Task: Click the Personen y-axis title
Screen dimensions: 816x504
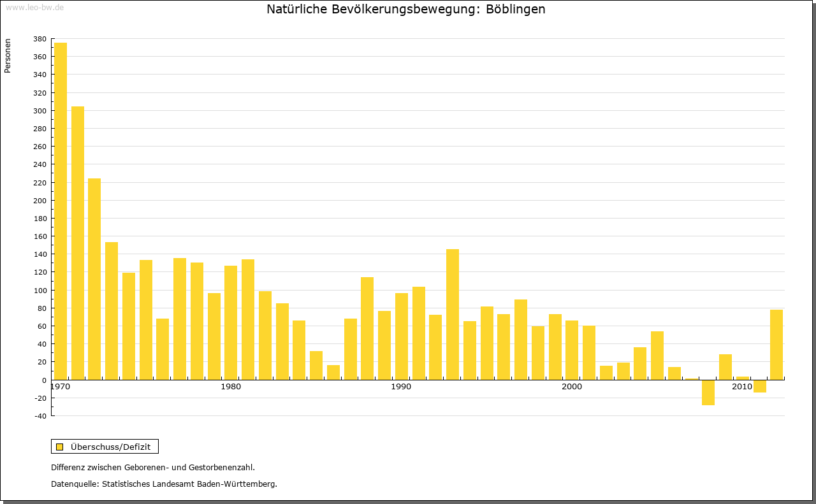Action: pos(8,56)
